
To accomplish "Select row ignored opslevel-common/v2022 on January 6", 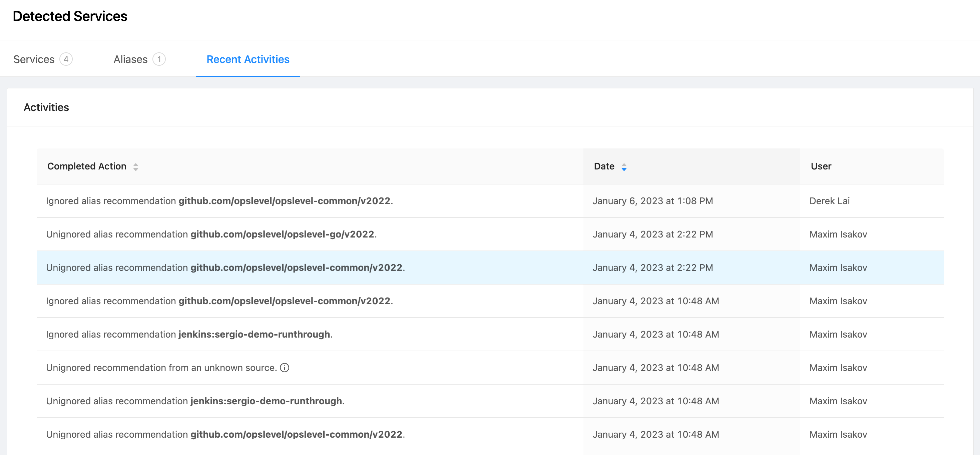I will [490, 201].
